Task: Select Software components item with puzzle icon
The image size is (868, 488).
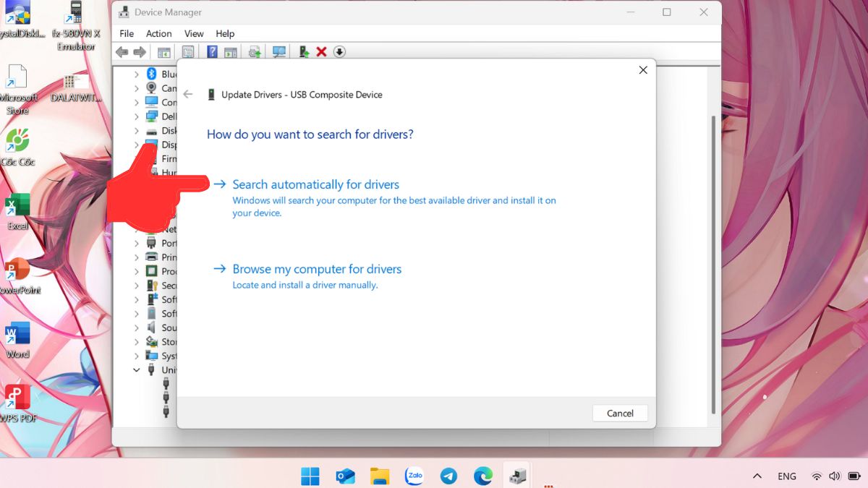Action: click(x=161, y=299)
